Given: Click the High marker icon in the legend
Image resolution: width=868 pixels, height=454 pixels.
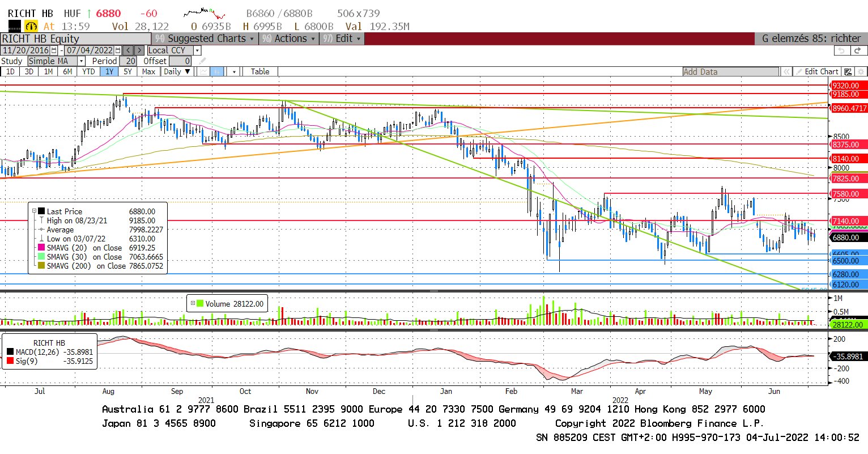Looking at the screenshot, I should [41, 220].
